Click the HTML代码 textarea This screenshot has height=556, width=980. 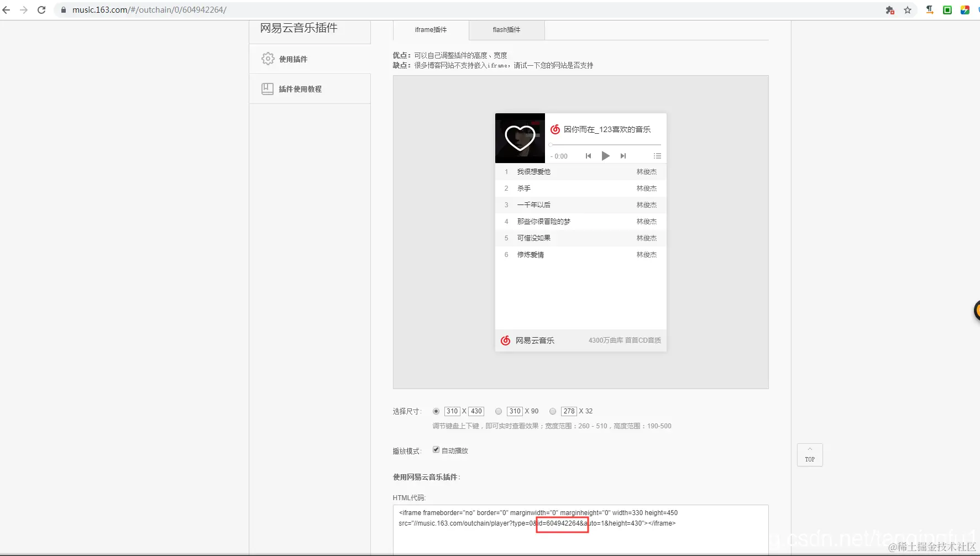click(580, 529)
